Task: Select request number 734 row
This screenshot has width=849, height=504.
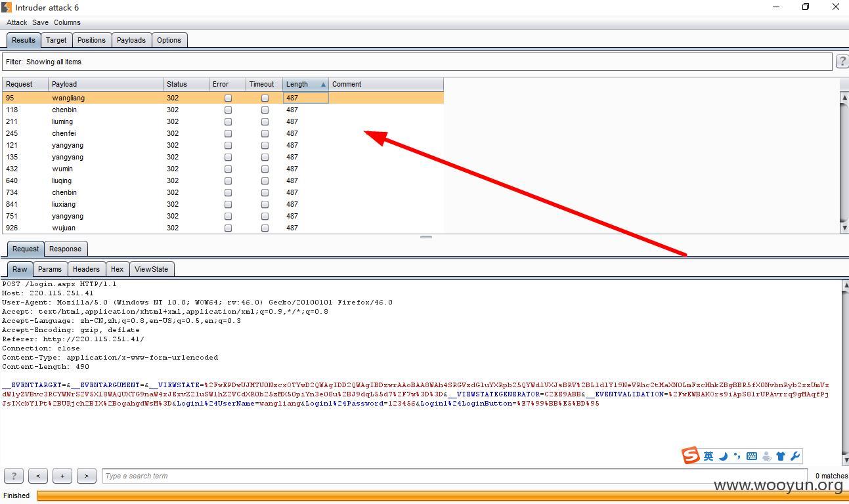Action: point(223,192)
